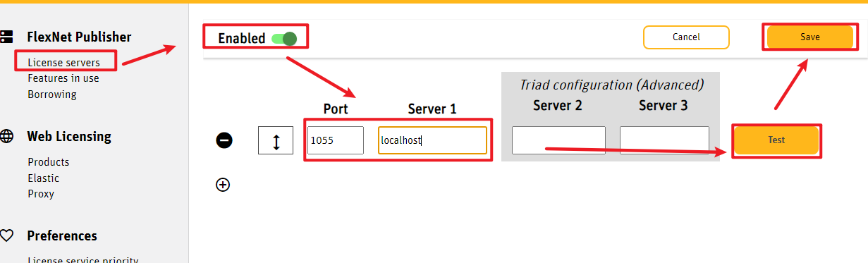Open License servers page

(x=63, y=62)
